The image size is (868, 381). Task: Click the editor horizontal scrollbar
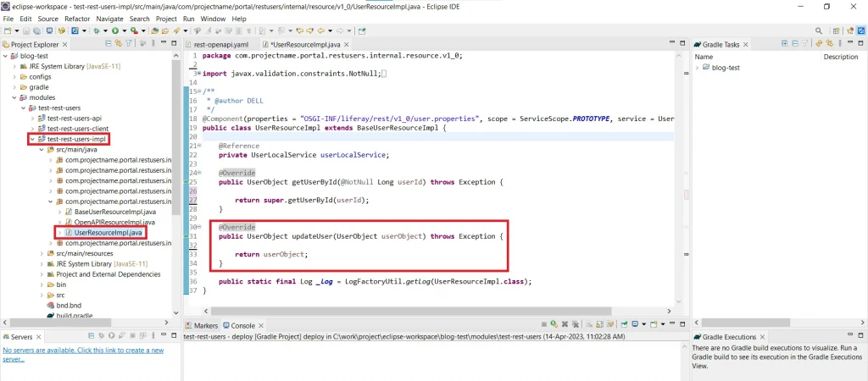point(411,312)
